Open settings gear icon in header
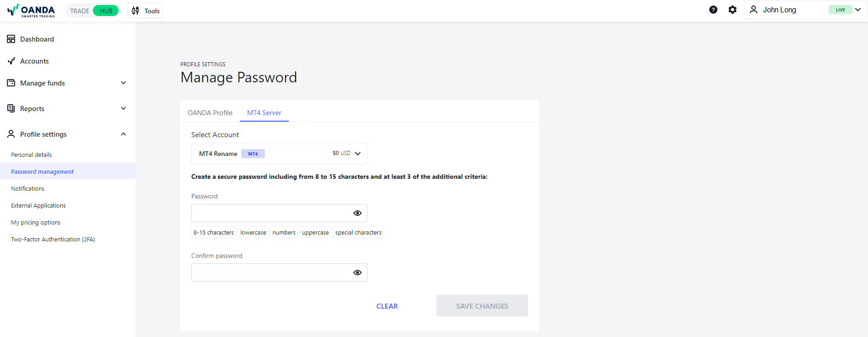The width and height of the screenshot is (868, 337). 733,10
